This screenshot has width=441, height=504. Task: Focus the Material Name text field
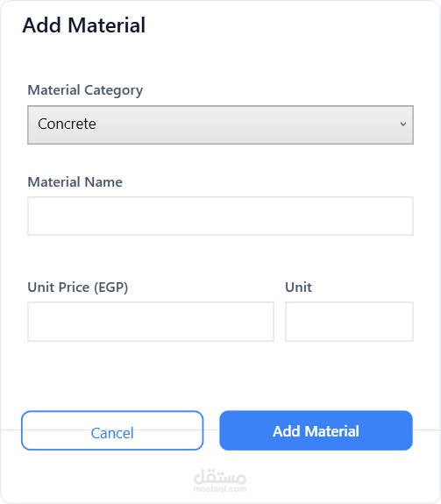click(x=221, y=216)
